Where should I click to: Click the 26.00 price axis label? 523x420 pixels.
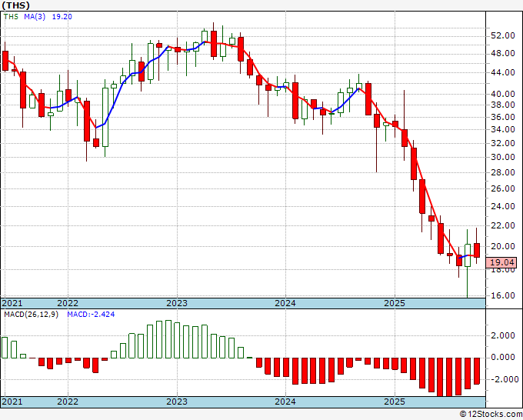(502, 188)
